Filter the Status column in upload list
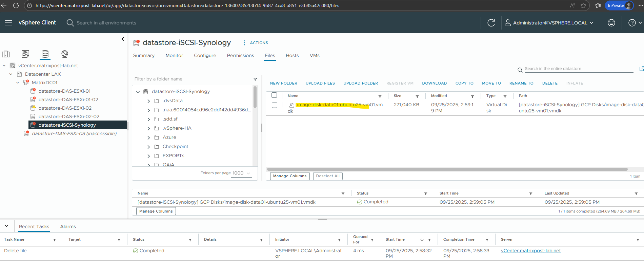The image size is (644, 275). [426, 194]
